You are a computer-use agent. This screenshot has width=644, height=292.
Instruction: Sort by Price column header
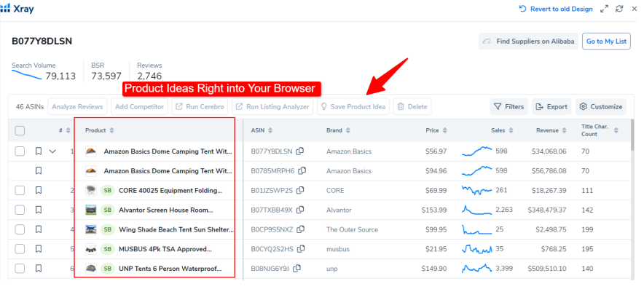point(437,130)
